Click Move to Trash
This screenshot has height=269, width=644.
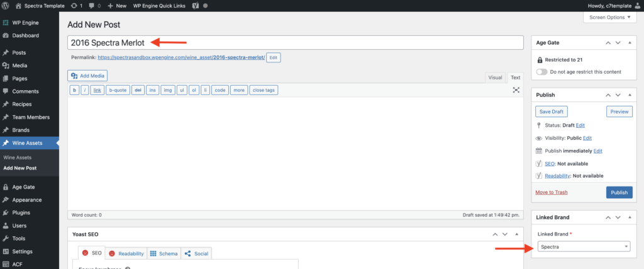coord(552,192)
